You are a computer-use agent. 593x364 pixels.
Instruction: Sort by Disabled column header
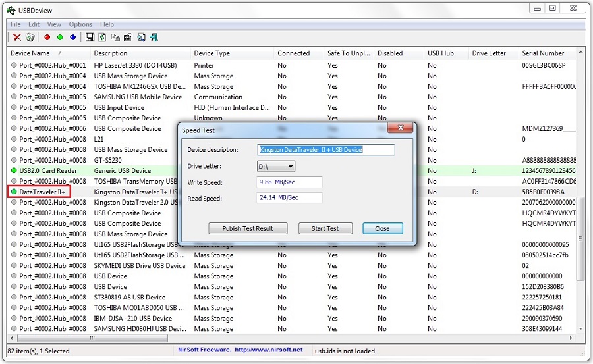[399, 53]
